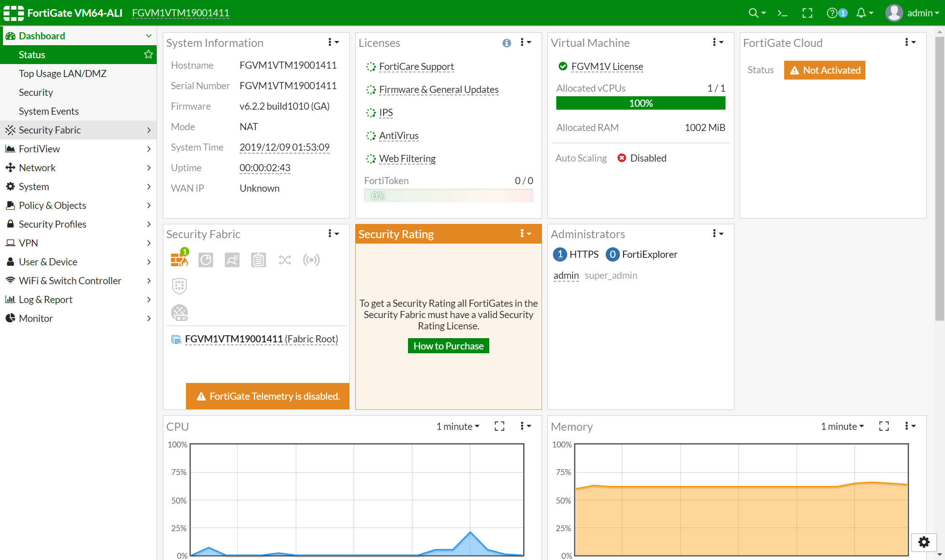Expand the System Information panel menu
This screenshot has height=560, width=945.
[333, 42]
